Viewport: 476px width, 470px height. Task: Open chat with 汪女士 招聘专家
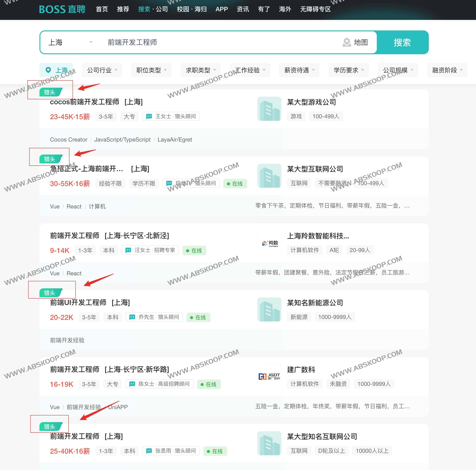150,250
